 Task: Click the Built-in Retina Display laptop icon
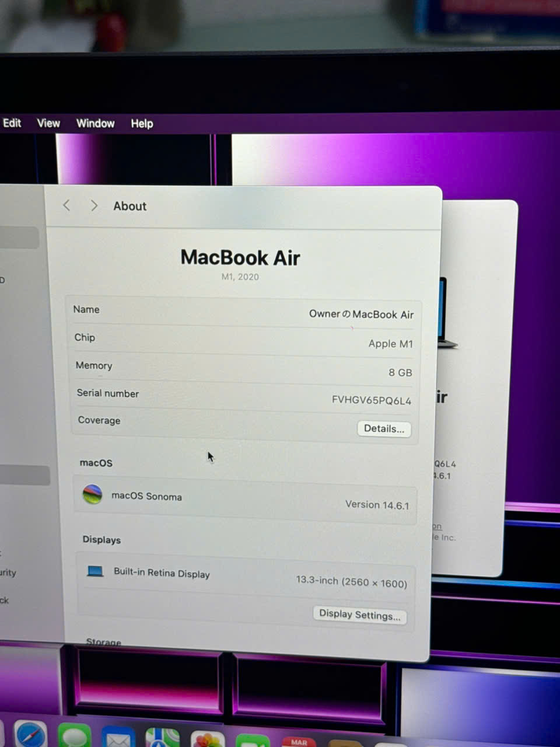coord(95,571)
